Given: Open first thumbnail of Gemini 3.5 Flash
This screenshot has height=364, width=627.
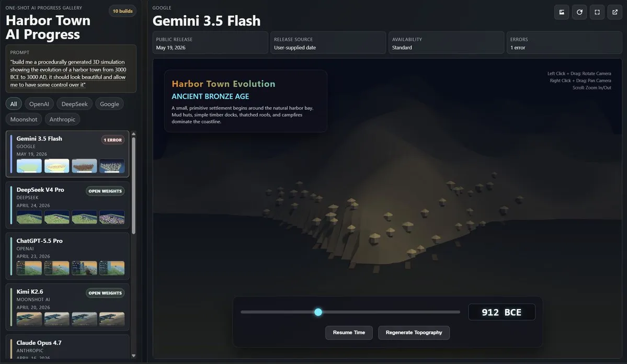Looking at the screenshot, I should 29,166.
